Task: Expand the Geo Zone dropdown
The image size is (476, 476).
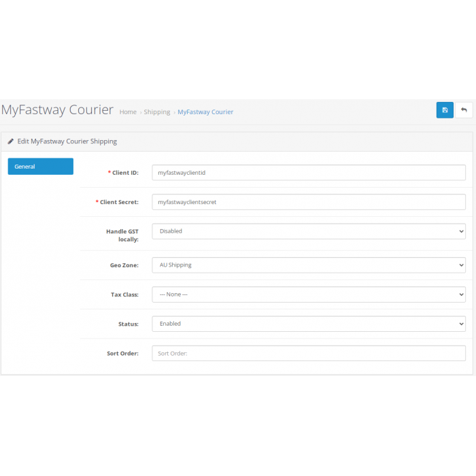Action: coord(309,265)
